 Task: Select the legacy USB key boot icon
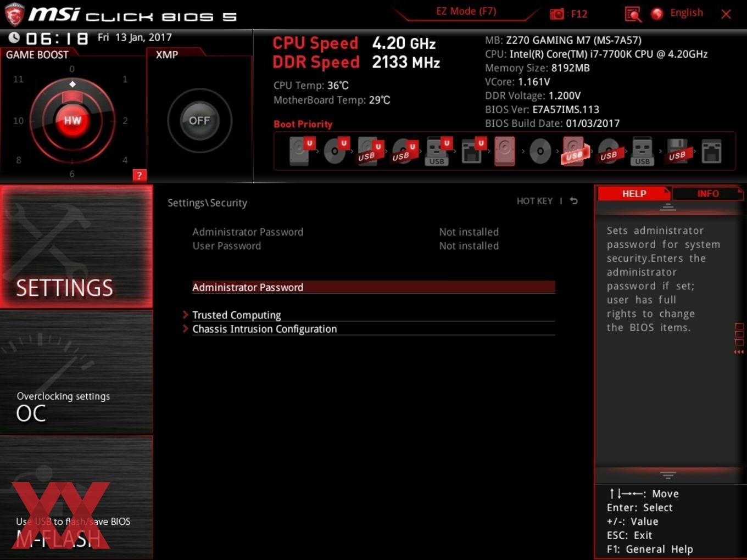(x=642, y=151)
